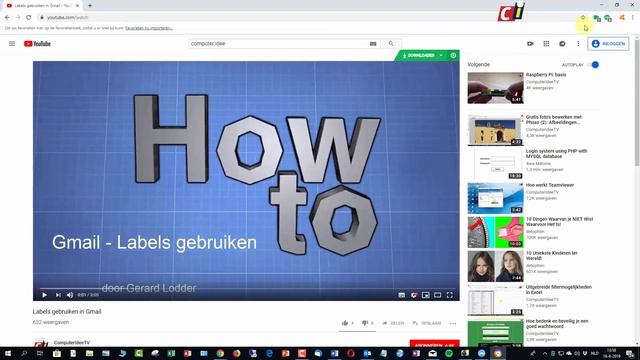Open the '10 Uniekste Kinderen ter Wereld' thumbnail
The height and width of the screenshot is (360, 640).
click(x=496, y=266)
